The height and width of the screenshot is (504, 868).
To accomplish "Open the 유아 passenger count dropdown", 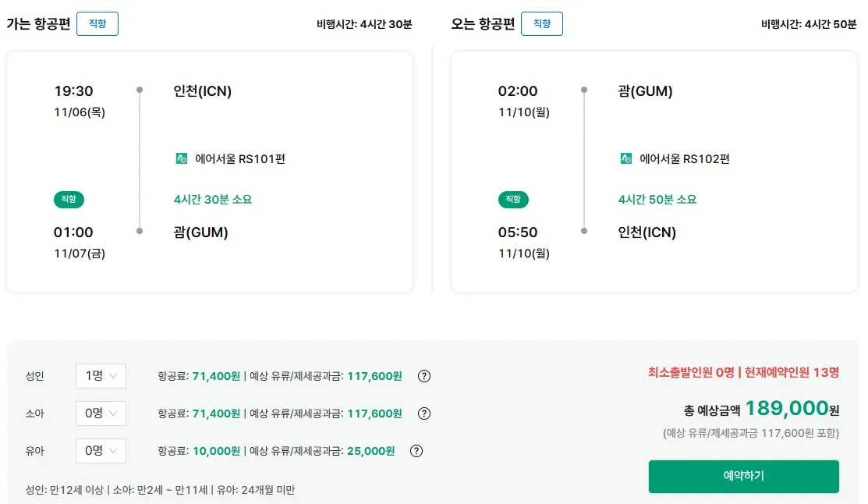I will [x=101, y=451].
